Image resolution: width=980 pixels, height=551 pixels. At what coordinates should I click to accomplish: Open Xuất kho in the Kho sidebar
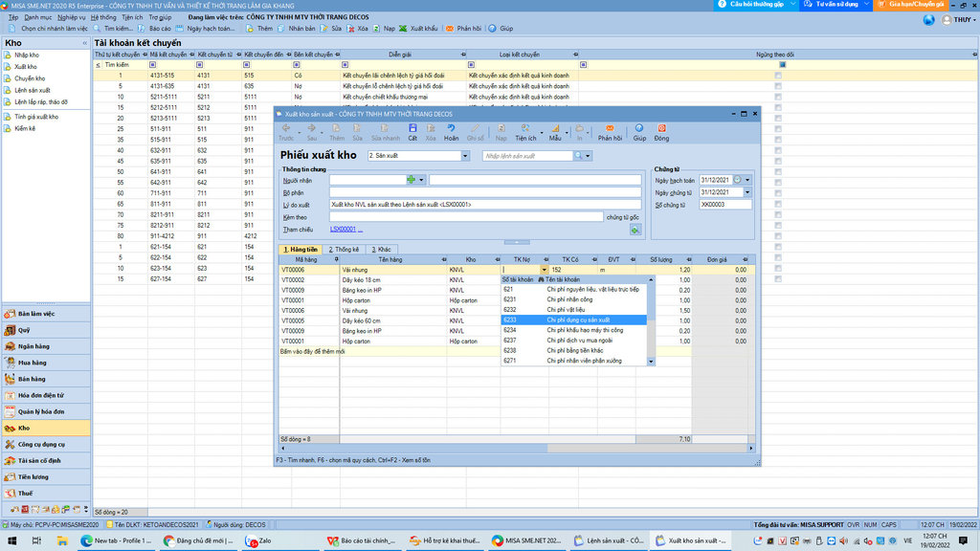click(26, 67)
